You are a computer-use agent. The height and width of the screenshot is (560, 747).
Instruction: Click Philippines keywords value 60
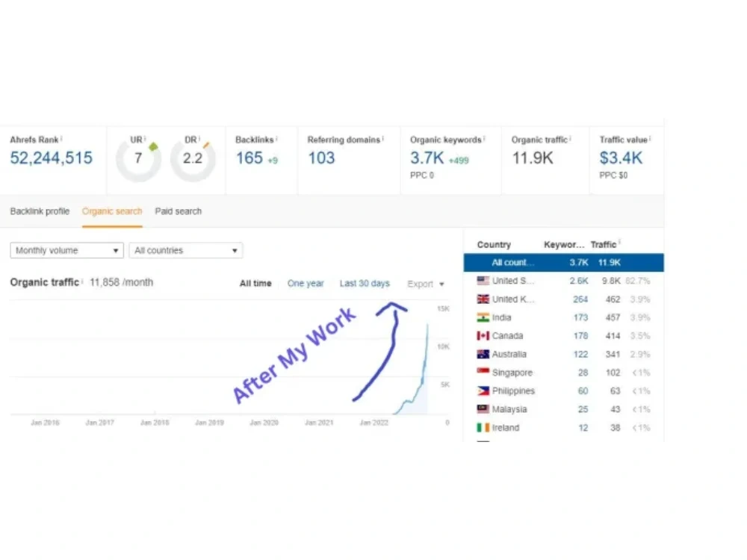583,391
